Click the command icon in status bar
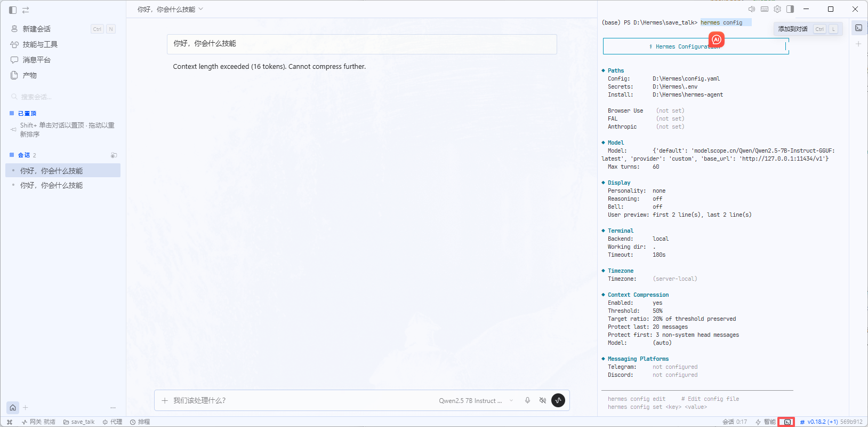 click(x=10, y=422)
